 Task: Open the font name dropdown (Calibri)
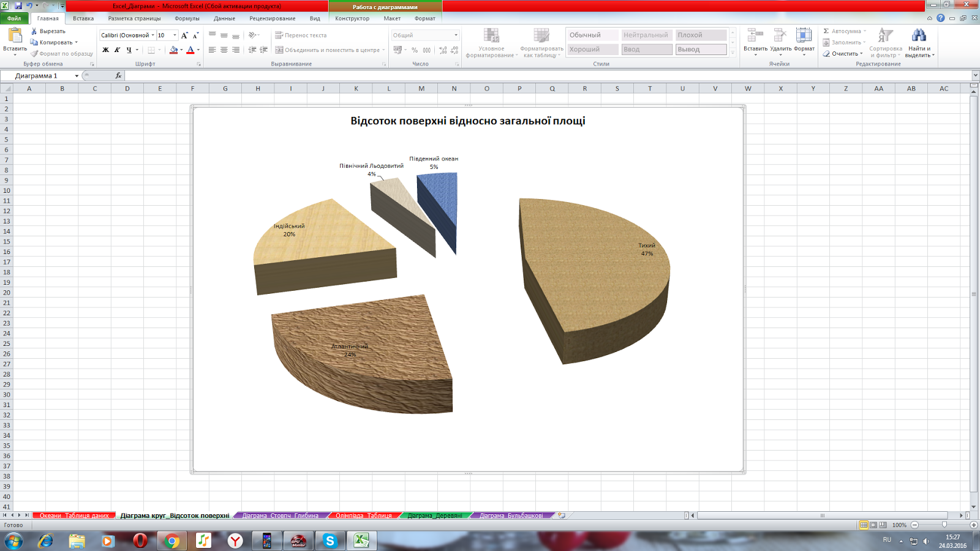pos(153,36)
